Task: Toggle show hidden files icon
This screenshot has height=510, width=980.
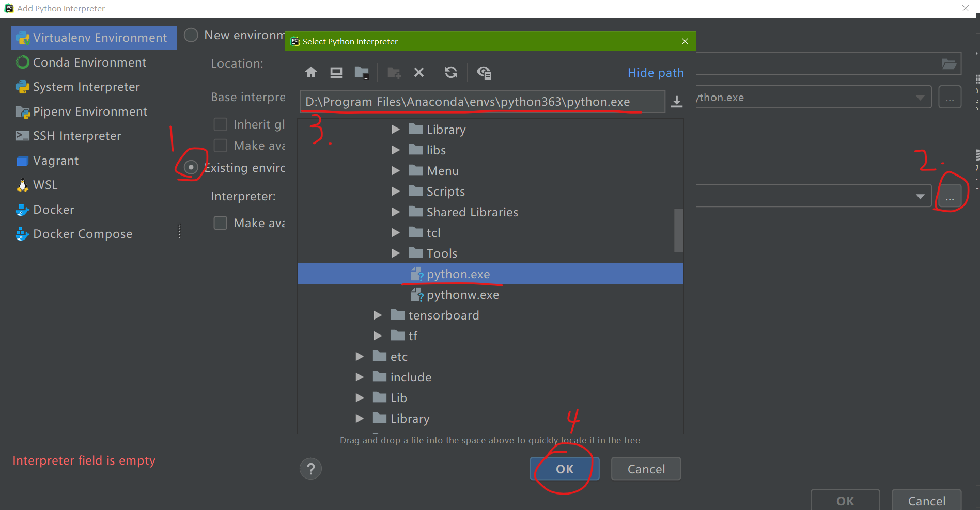Action: [x=484, y=73]
